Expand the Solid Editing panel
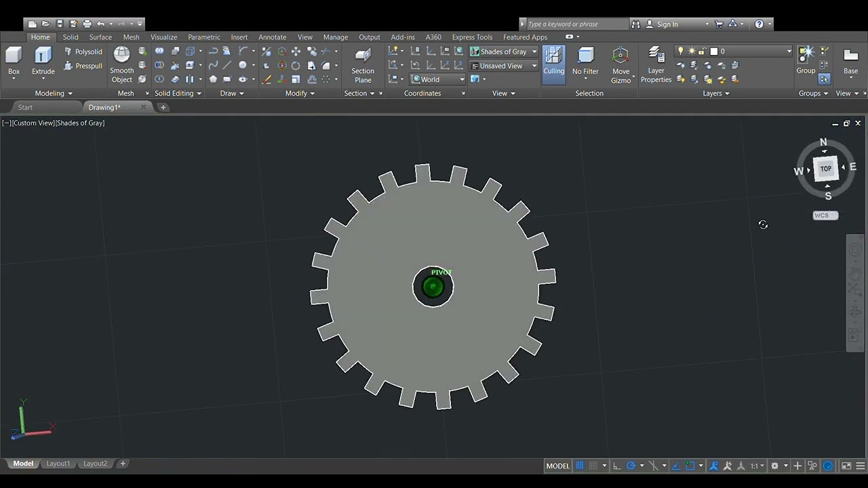This screenshot has width=868, height=488. (178, 94)
